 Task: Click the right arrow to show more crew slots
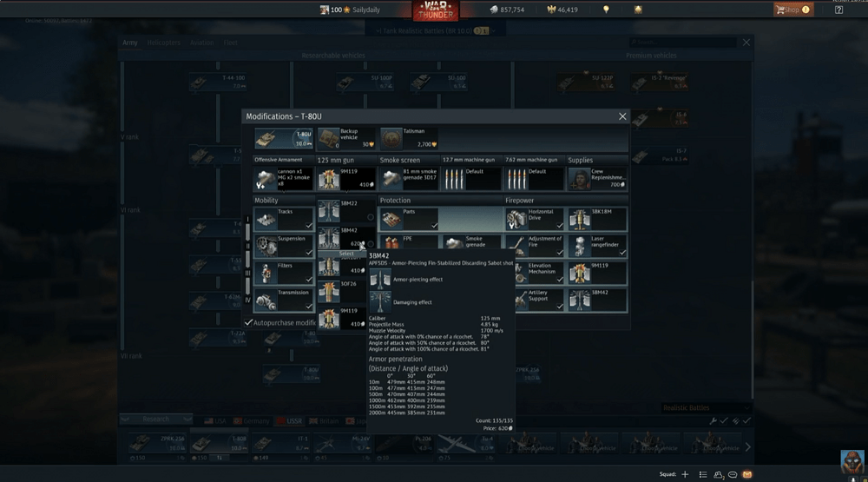[748, 447]
